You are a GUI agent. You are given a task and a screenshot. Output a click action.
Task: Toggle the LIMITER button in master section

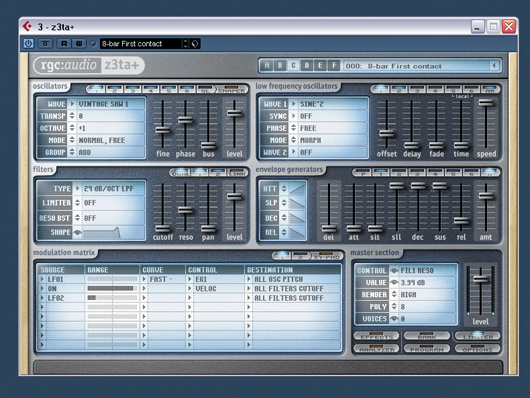477,336
